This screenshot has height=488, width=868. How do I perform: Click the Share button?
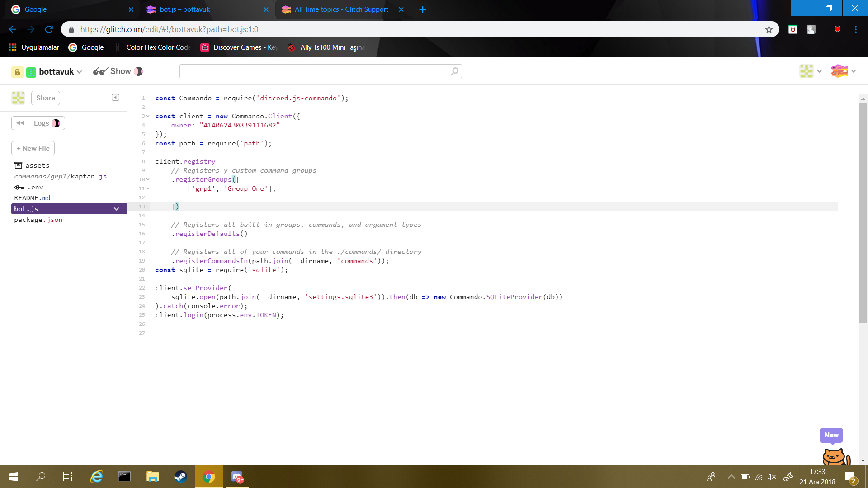point(46,98)
